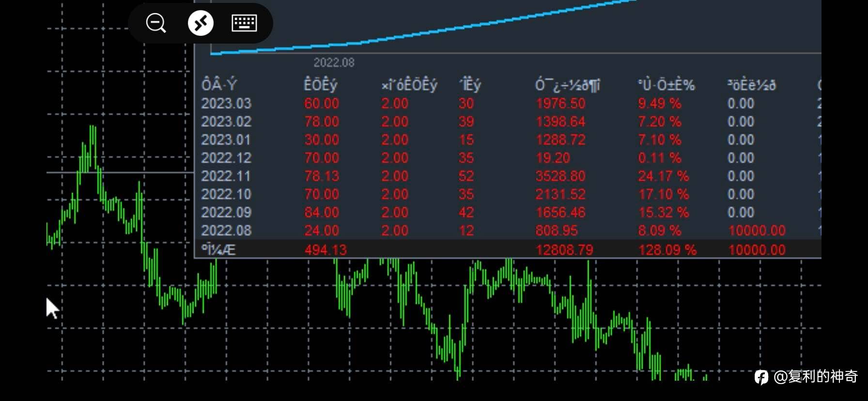Click the 2022.08 date label under chart
The image size is (868, 401).
click(x=334, y=62)
